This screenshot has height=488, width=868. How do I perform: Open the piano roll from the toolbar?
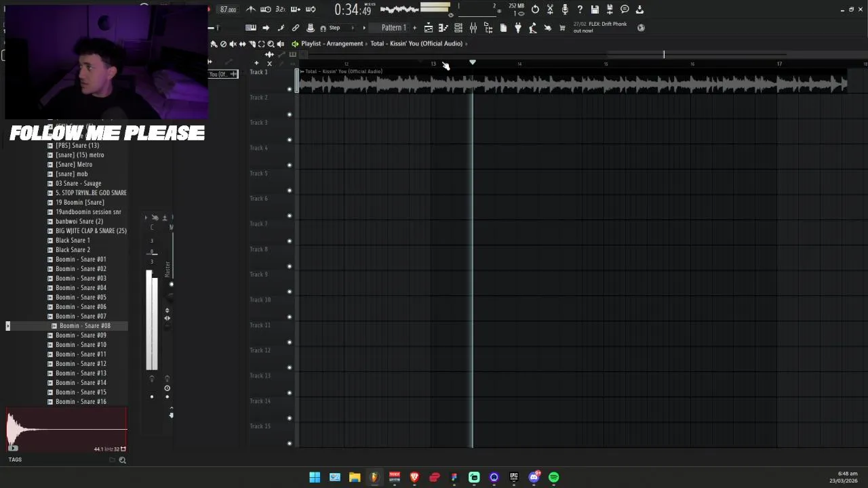(x=443, y=28)
